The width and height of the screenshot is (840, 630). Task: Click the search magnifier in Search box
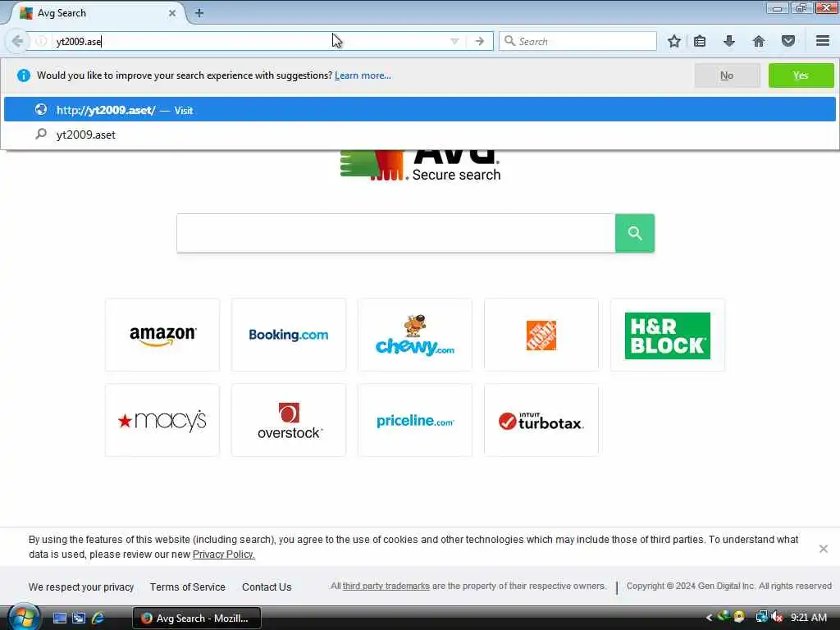(509, 41)
